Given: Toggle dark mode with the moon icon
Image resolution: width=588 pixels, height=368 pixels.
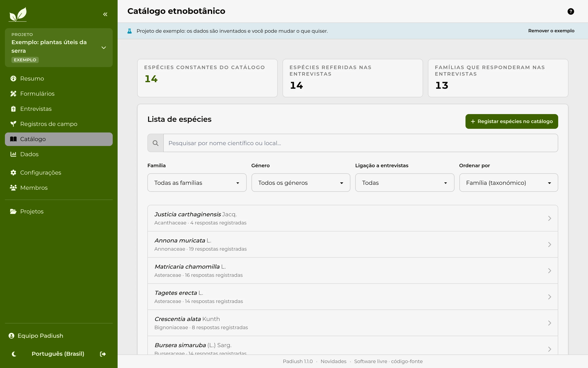Looking at the screenshot, I should tap(14, 354).
